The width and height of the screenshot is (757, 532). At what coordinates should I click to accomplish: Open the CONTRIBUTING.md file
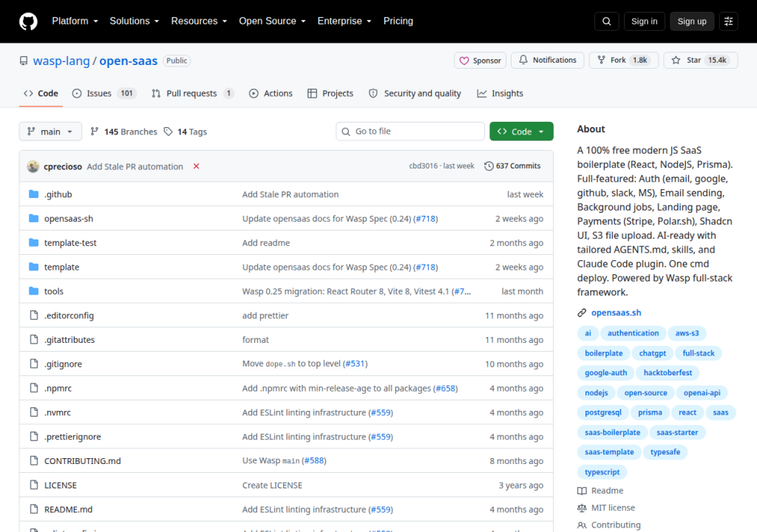pos(83,461)
